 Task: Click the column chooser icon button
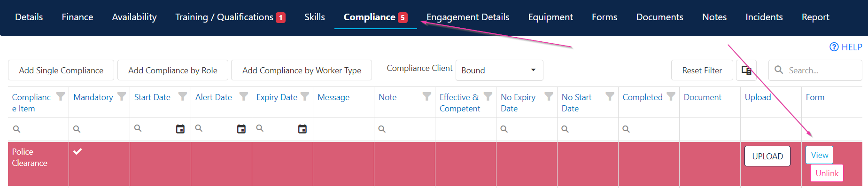point(746,70)
